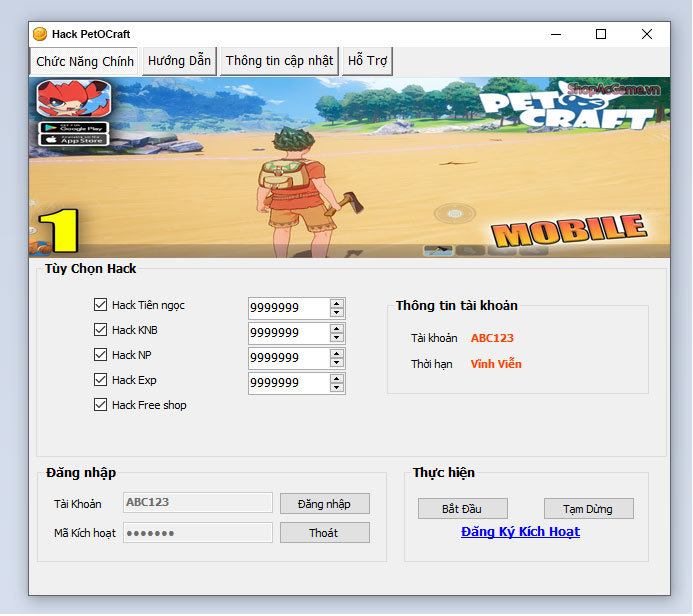Select the Vĩnh Viễn expiry text

point(496,364)
